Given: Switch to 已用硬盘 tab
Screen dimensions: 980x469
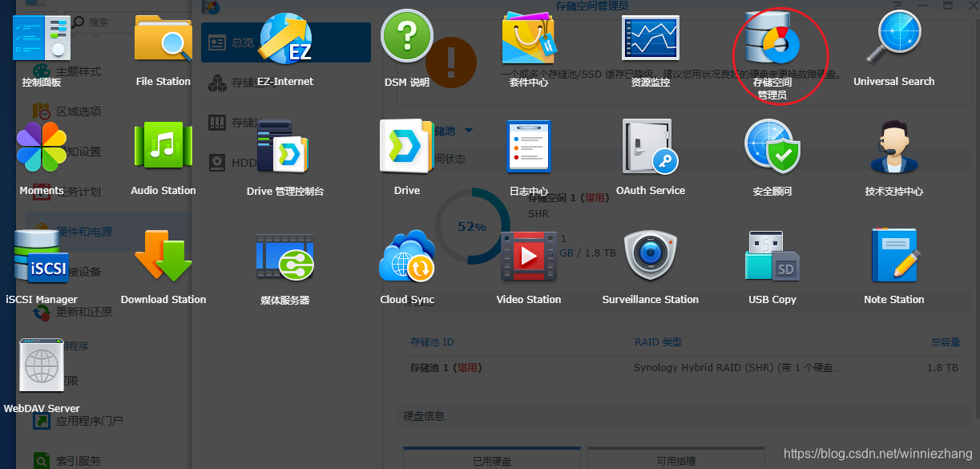Looking at the screenshot, I should [492, 459].
